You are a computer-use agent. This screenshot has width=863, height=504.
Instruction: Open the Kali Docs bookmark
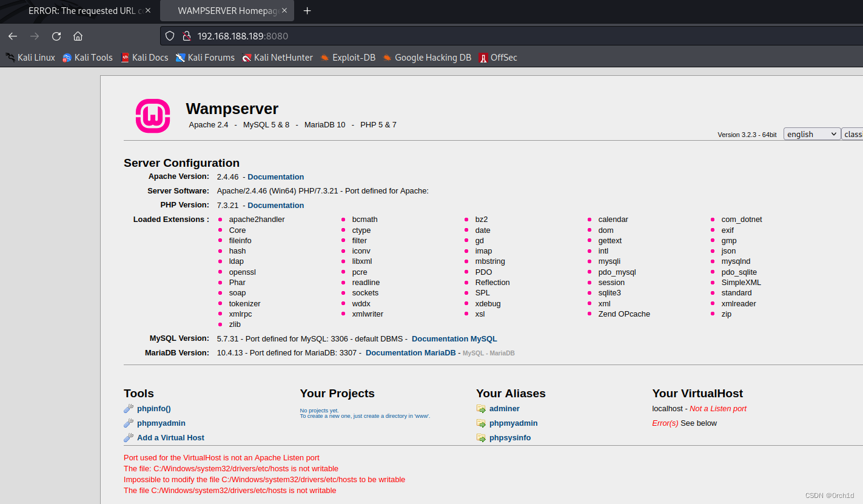pos(144,58)
